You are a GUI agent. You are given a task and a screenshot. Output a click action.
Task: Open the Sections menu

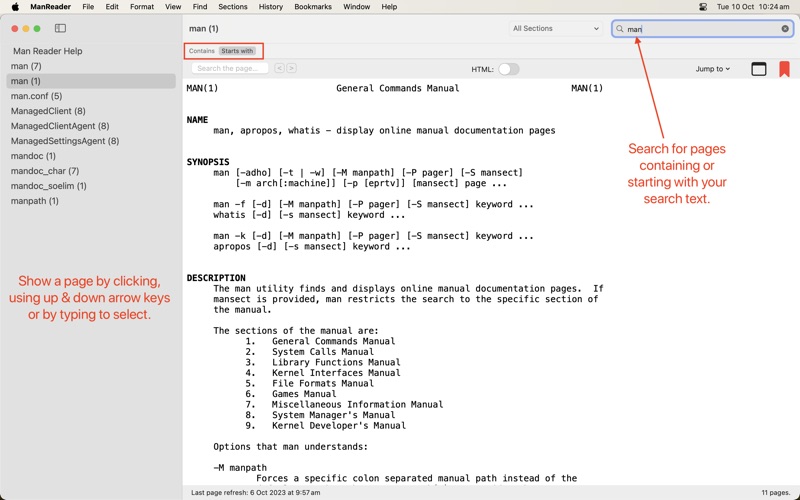pyautogui.click(x=233, y=7)
